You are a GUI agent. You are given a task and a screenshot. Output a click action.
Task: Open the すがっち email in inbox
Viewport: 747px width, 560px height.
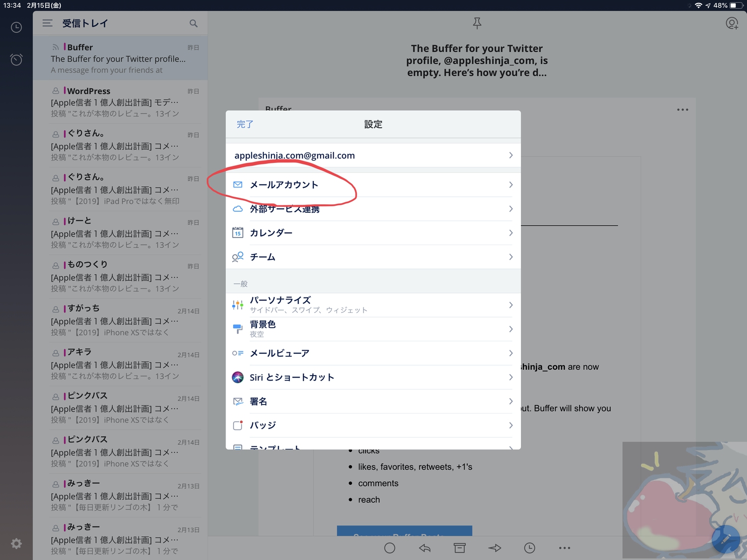[x=120, y=321]
